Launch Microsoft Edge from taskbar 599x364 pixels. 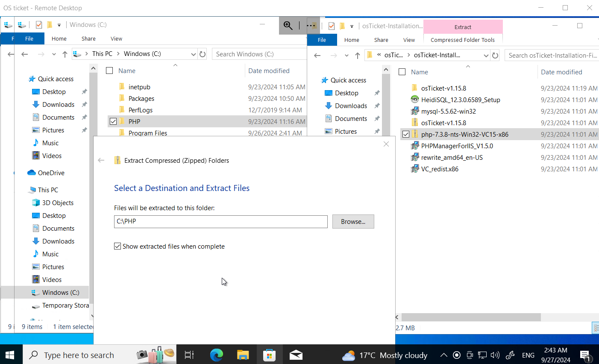pyautogui.click(x=217, y=355)
